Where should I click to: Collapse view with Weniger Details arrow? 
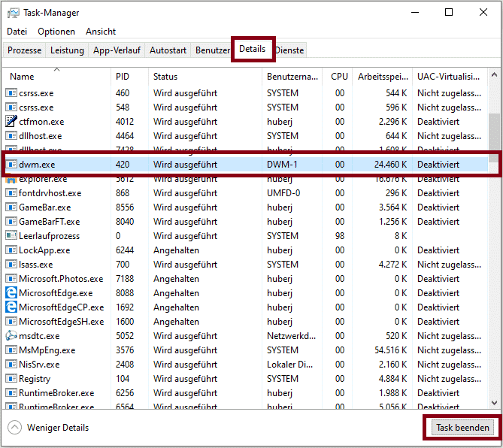[x=14, y=427]
